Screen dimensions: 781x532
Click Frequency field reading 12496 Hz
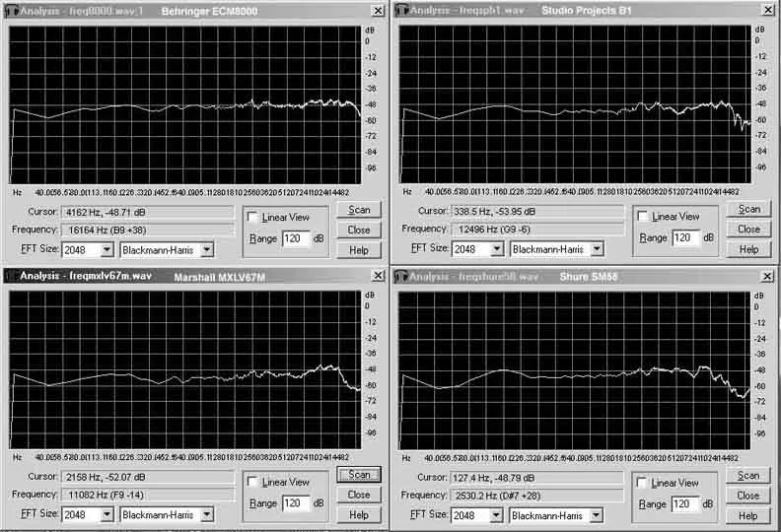tap(537, 229)
